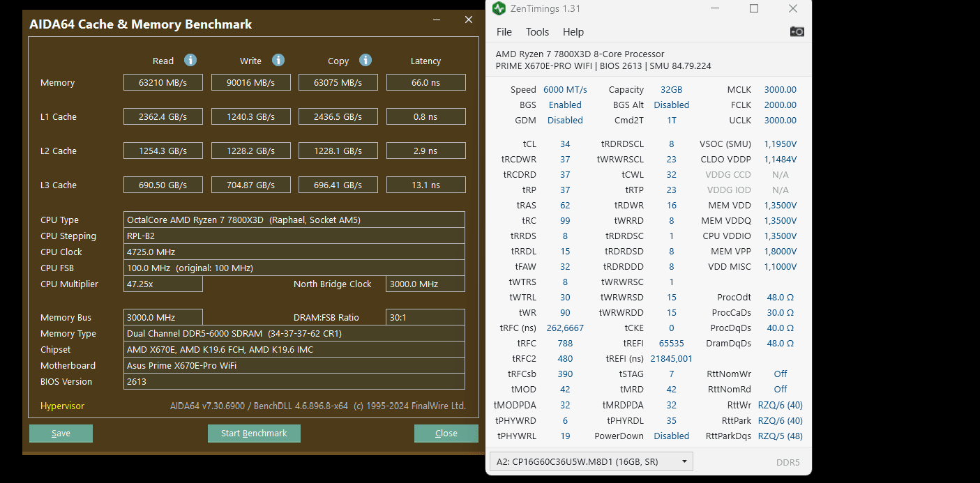This screenshot has width=980, height=483.
Task: Select L1 Cache latency 0.8 ns
Action: pos(425,116)
